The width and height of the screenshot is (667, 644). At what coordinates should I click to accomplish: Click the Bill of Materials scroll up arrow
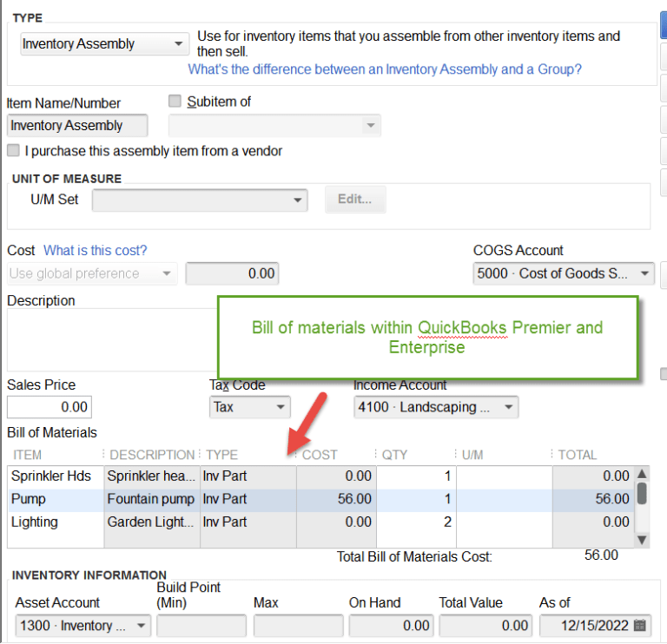coord(642,474)
